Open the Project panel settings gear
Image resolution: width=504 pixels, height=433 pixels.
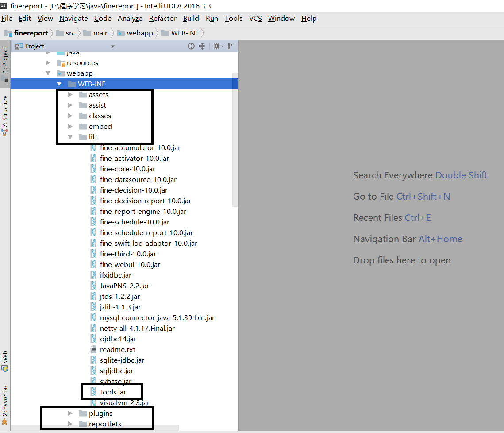218,46
